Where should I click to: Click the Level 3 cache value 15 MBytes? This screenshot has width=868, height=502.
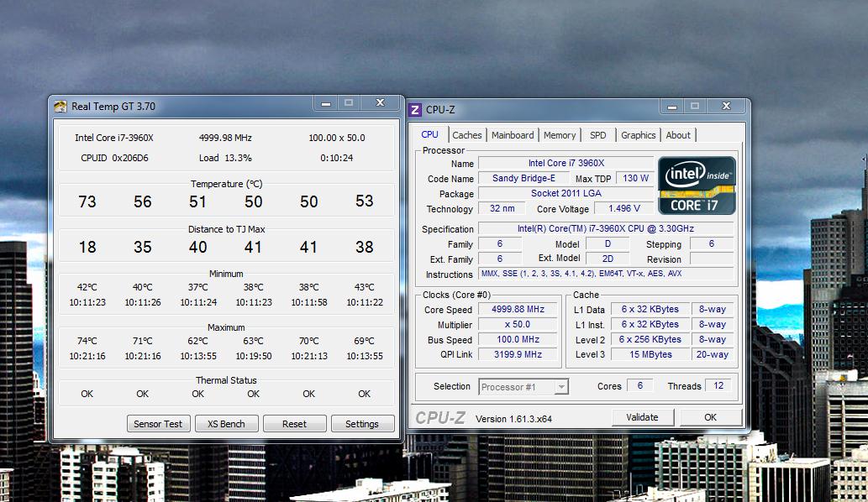pos(650,354)
